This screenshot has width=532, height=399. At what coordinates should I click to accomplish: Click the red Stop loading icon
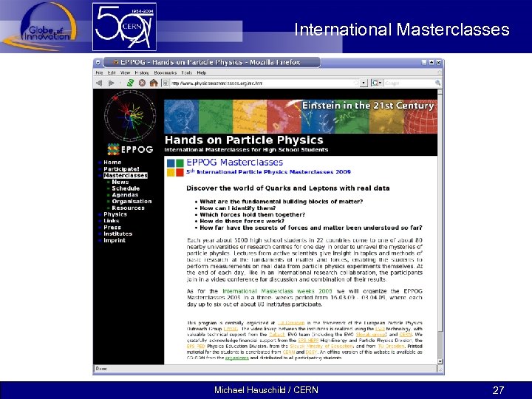coord(142,83)
